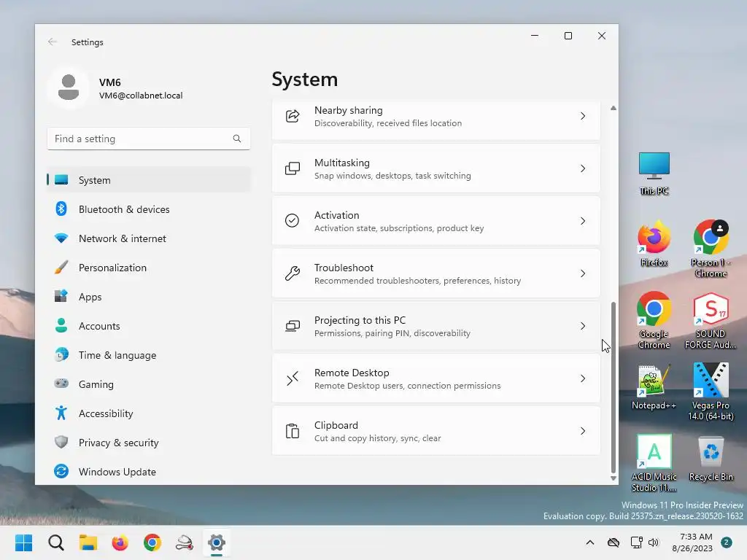Click the scrollbar up arrow in System list

[613, 108]
